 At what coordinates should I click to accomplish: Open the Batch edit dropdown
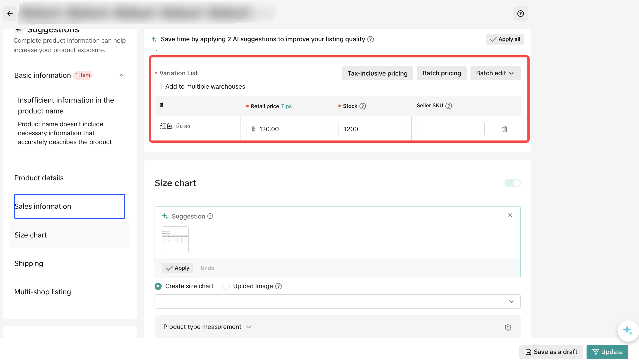tap(495, 73)
